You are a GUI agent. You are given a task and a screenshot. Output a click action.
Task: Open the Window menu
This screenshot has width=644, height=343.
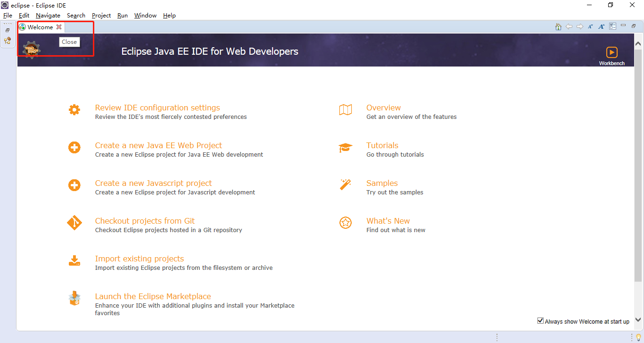click(x=145, y=16)
